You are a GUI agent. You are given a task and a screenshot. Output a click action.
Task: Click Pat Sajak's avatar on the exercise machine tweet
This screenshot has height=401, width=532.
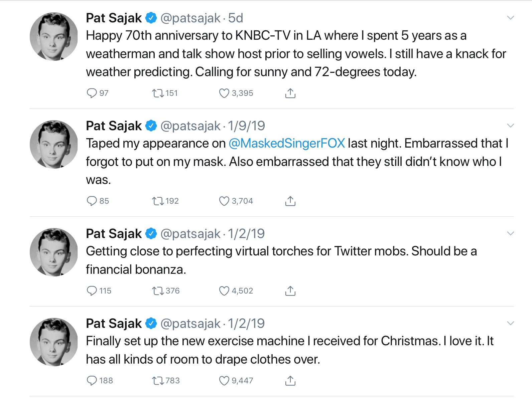54,342
